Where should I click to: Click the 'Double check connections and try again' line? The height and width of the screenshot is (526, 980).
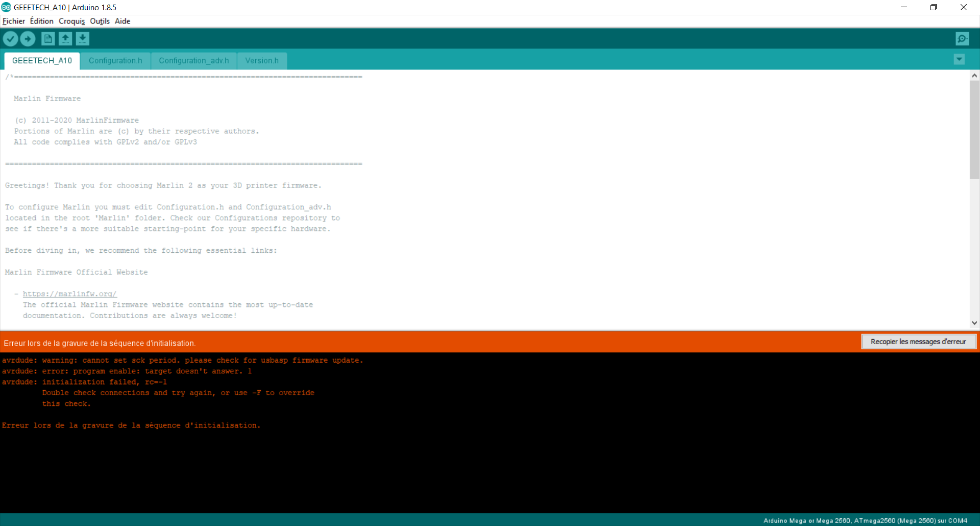click(x=178, y=393)
